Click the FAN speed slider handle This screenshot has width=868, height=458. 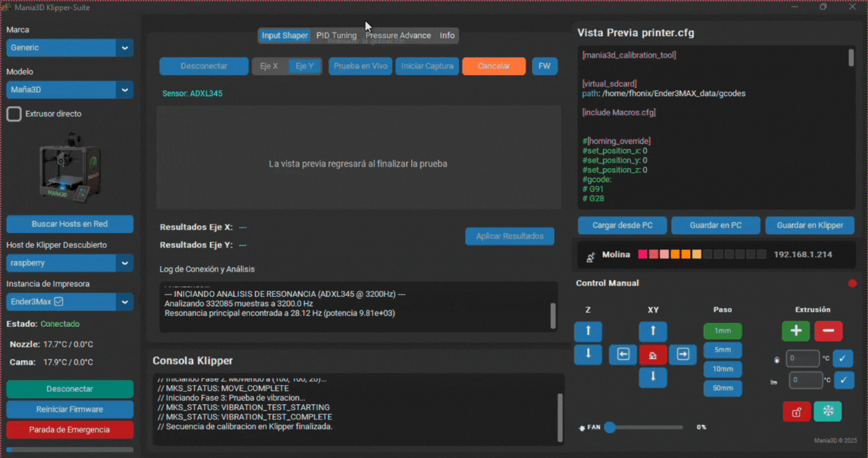pos(610,427)
